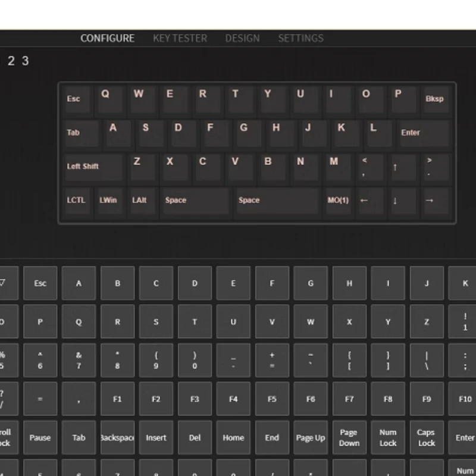Choose the Caps Lock keycode
476x476 pixels.
point(427,438)
